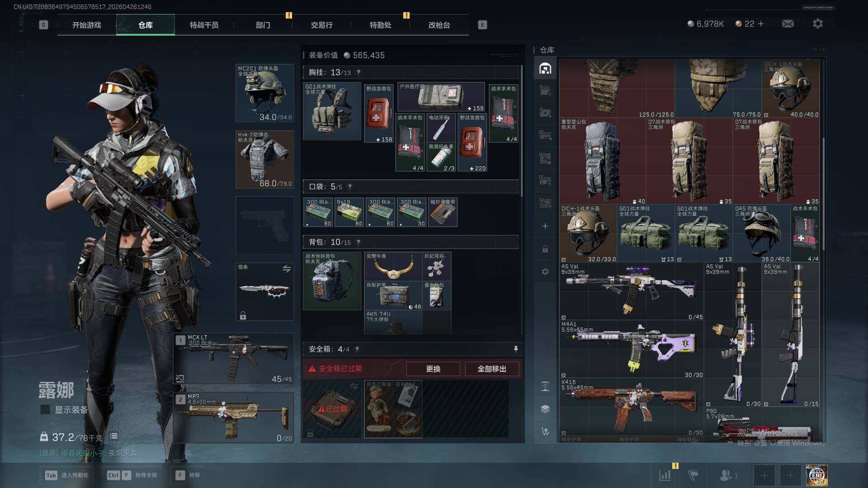This screenshot has height=488, width=868.
Task: Select the 户外医疗箱 item in chest rig
Action: [441, 97]
